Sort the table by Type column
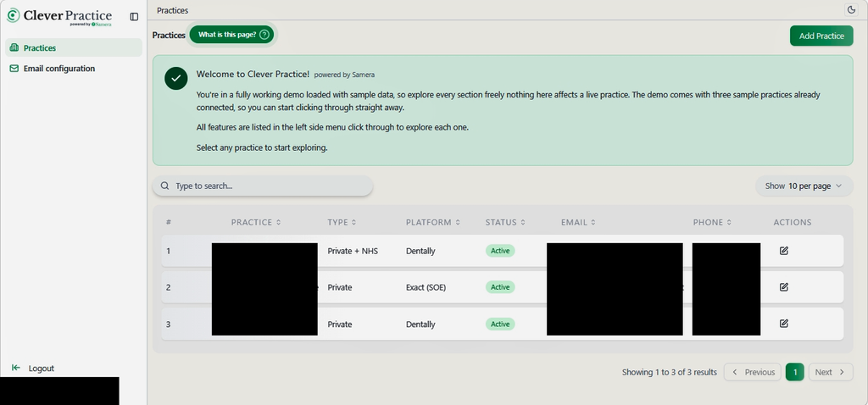The height and width of the screenshot is (405, 868). [342, 223]
